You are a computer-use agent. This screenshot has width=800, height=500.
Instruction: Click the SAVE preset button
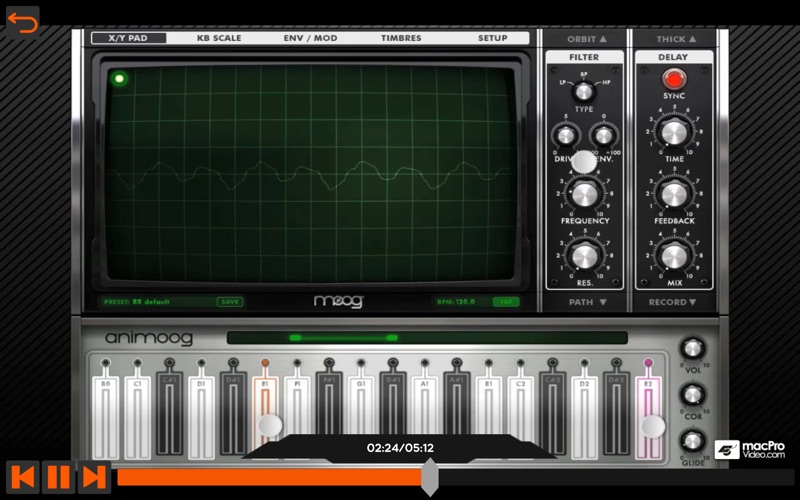click(x=230, y=302)
